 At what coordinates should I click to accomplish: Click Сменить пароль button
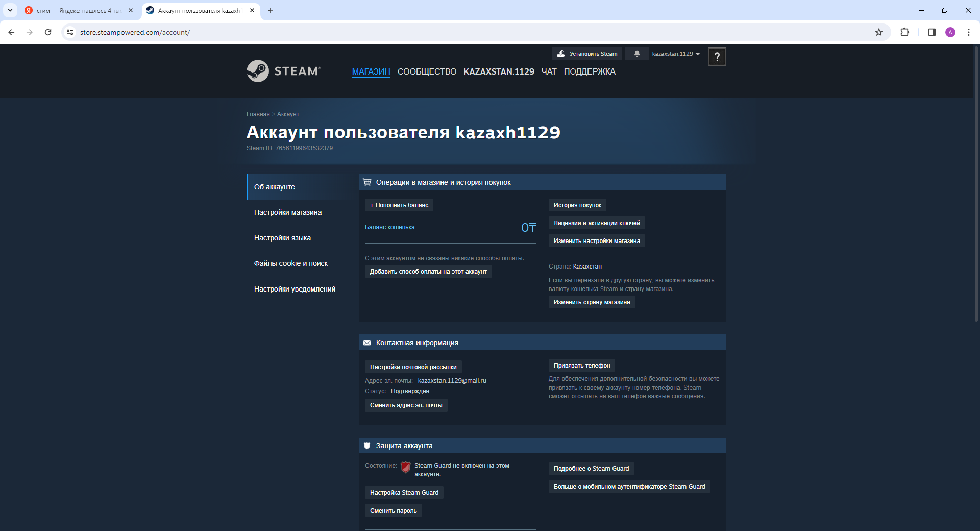[x=394, y=511]
